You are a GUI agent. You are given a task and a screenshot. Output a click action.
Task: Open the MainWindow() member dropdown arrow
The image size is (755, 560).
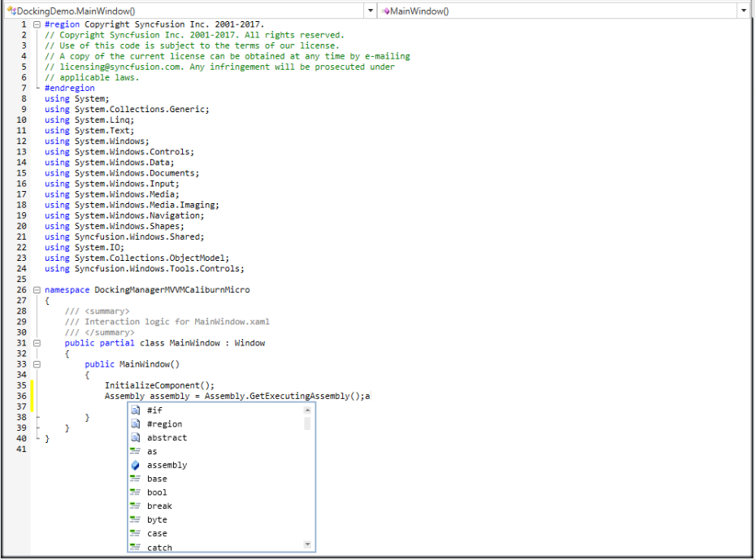744,11
